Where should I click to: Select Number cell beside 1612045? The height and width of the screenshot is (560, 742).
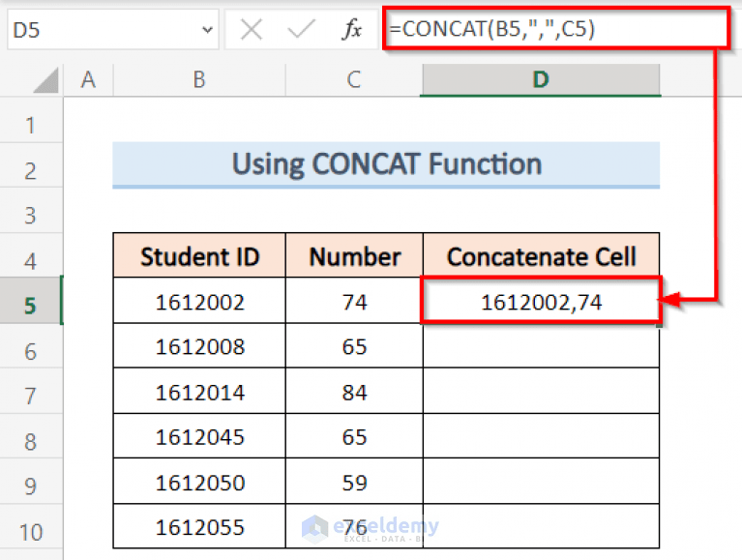click(354, 436)
